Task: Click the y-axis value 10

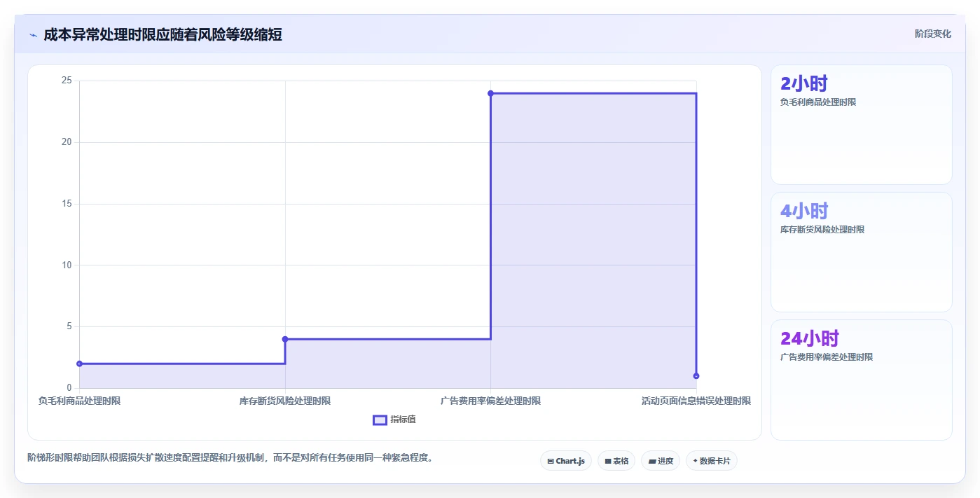Action: 67,265
